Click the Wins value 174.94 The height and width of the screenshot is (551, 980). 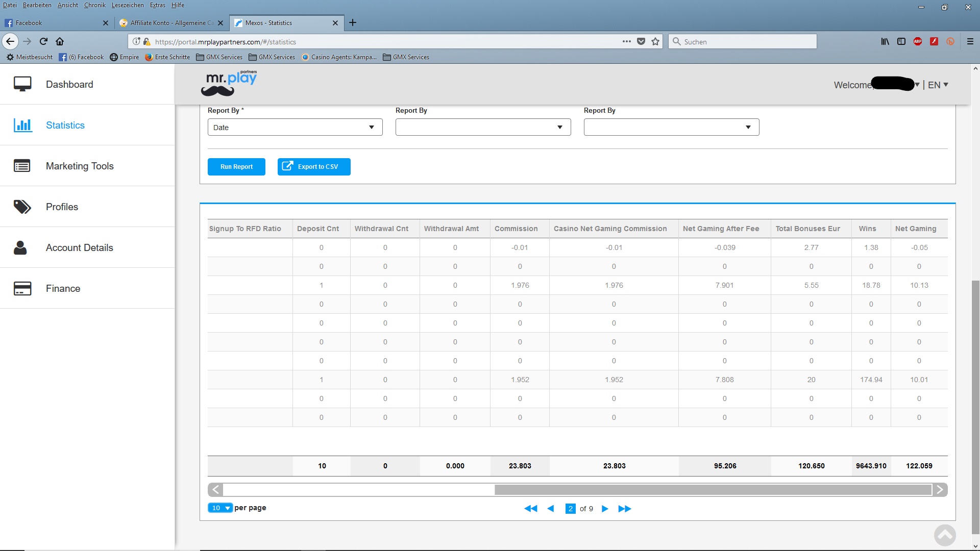pos(871,380)
